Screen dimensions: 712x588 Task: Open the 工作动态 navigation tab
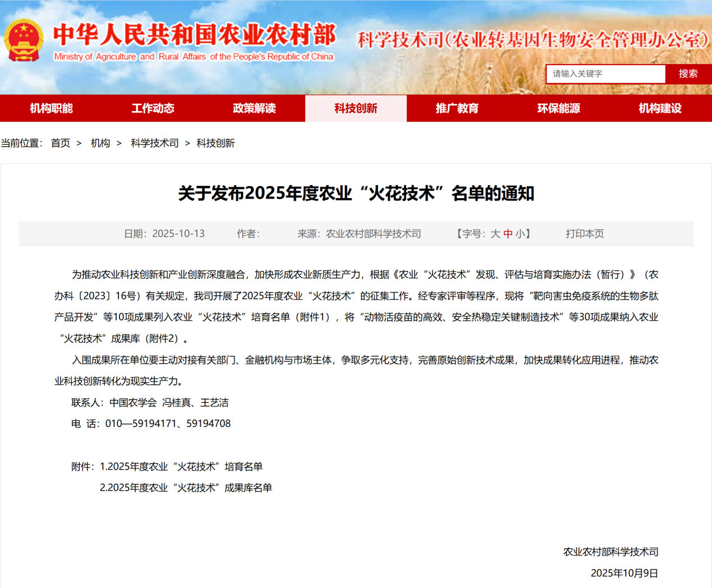point(153,108)
